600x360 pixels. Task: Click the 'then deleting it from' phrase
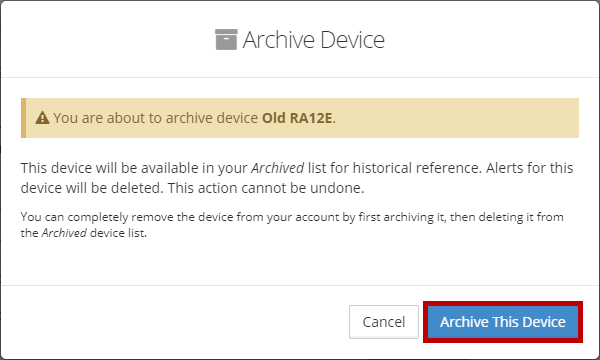(x=507, y=217)
